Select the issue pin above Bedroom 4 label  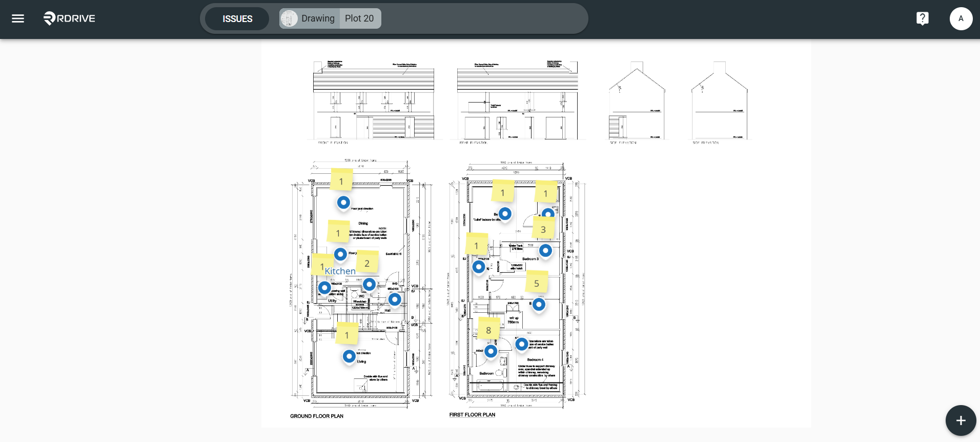pyautogui.click(x=521, y=344)
